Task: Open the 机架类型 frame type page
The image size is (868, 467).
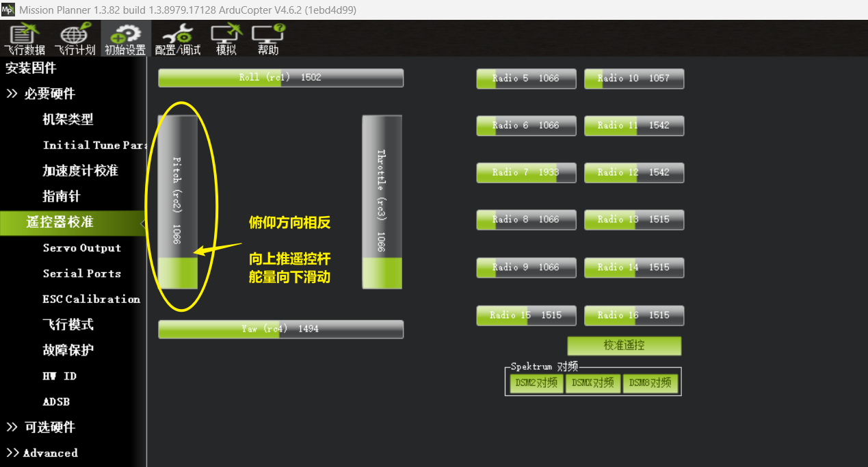Action: [x=68, y=120]
